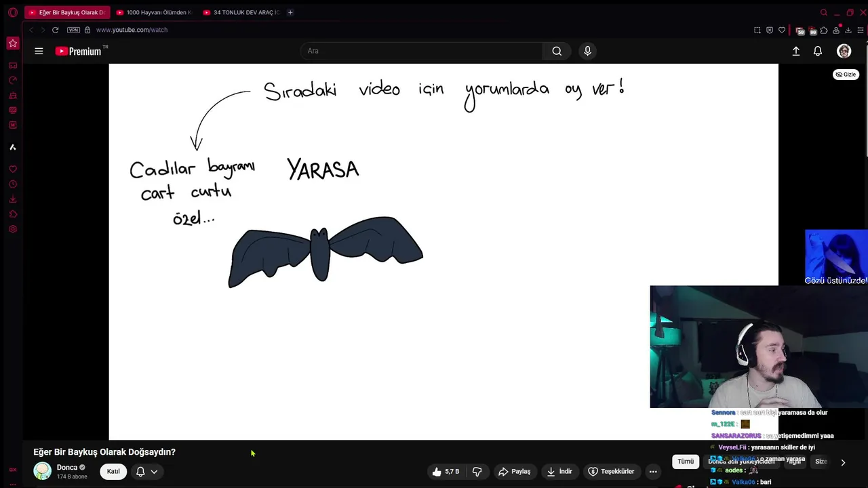Open the account avatar menu
Viewport: 868px width, 488px height.
pyautogui.click(x=844, y=51)
